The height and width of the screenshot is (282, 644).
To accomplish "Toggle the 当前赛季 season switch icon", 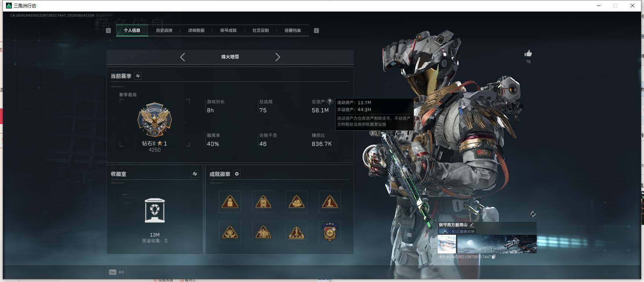I will coord(138,76).
